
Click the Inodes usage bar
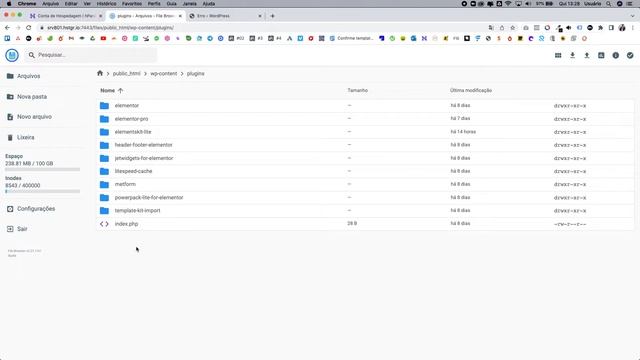tap(42, 191)
